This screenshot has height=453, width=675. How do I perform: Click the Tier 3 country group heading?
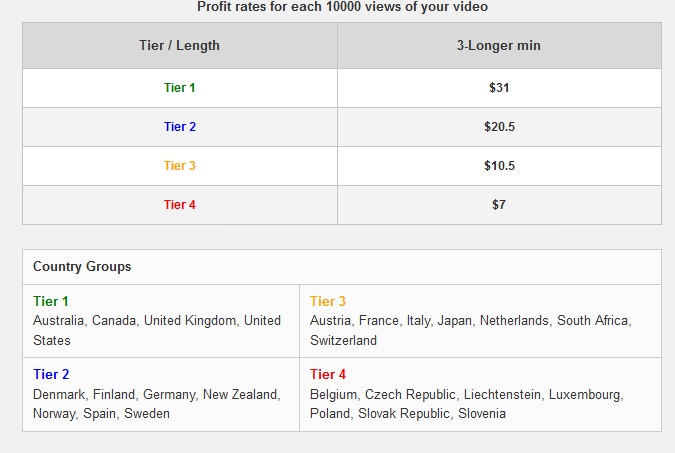(x=328, y=301)
